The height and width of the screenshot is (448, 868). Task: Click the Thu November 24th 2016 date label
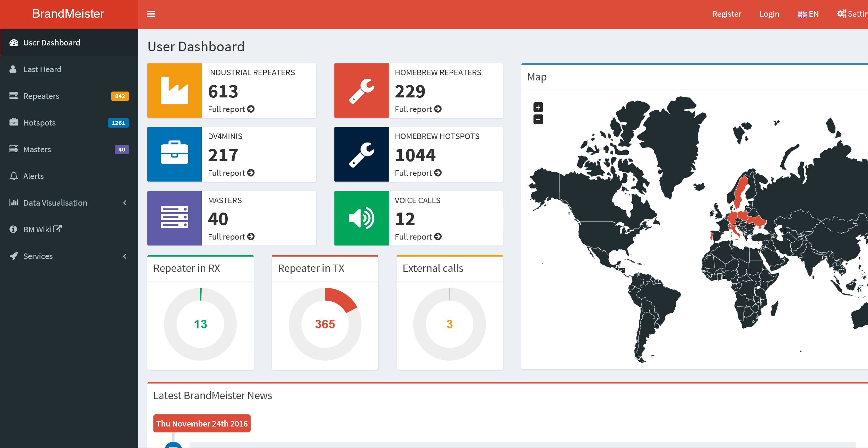click(202, 423)
